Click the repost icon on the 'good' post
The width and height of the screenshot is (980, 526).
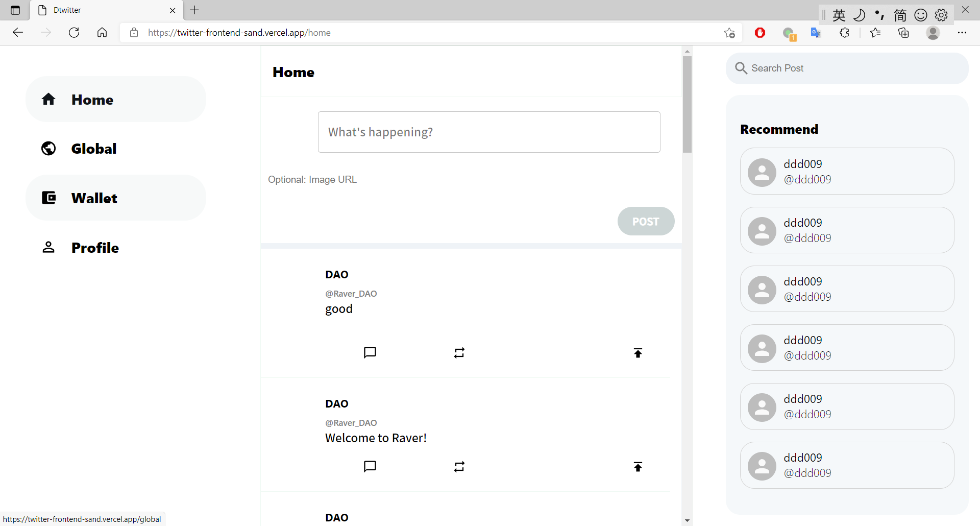click(459, 353)
